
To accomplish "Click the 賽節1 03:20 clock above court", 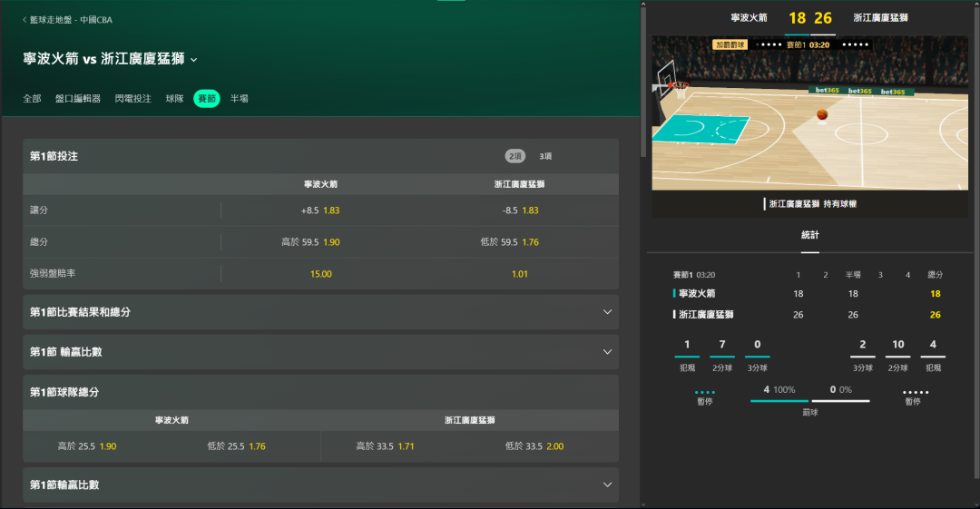I will click(808, 45).
